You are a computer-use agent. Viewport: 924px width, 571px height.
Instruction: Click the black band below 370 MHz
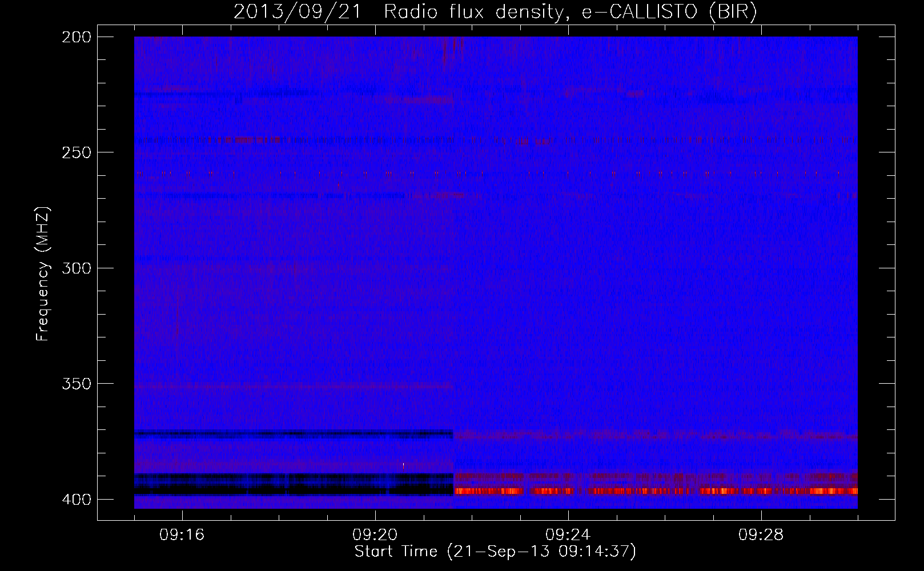click(x=294, y=434)
